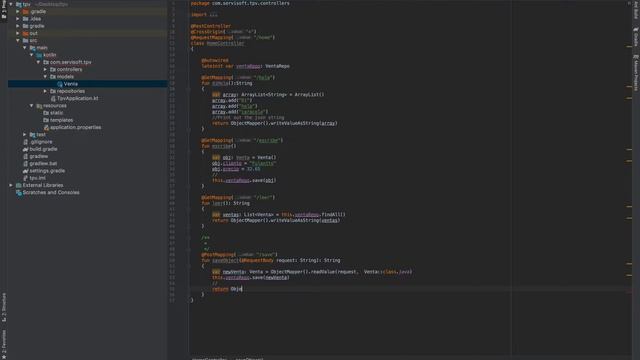Viewport: 640px width, 360px height.
Task: Click the VentaRepo type in lateinit declaration
Action: point(277,66)
